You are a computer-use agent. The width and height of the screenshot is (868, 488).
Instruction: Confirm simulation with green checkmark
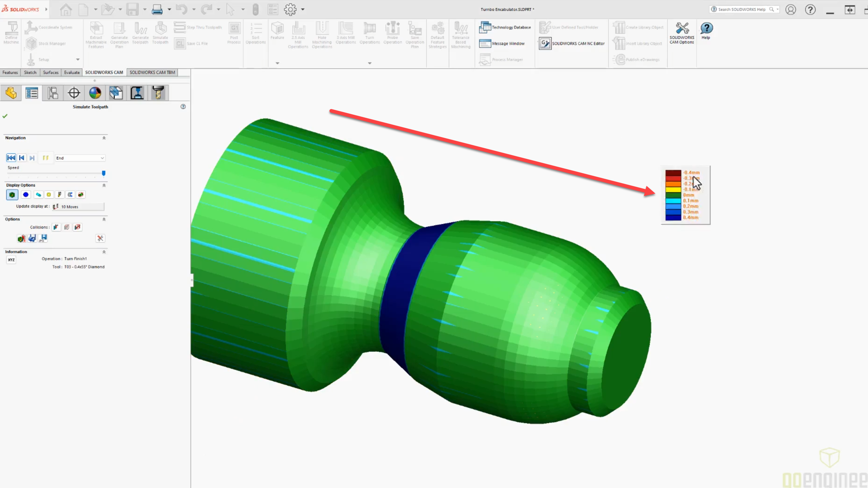[x=5, y=116]
